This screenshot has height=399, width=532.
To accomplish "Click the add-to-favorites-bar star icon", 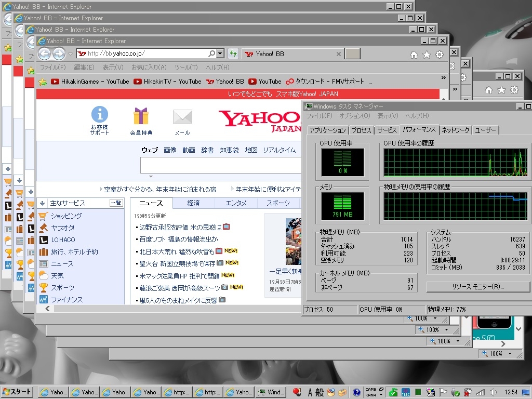I will 43,82.
